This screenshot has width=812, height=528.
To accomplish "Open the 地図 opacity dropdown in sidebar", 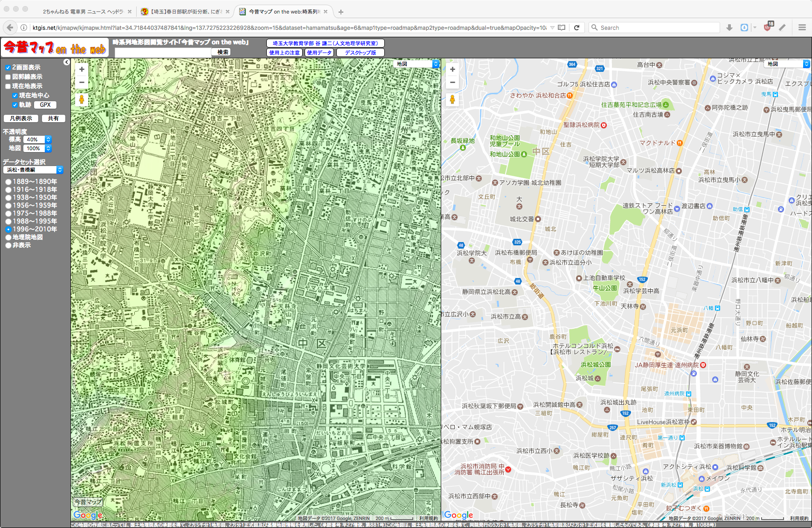I will (x=37, y=148).
